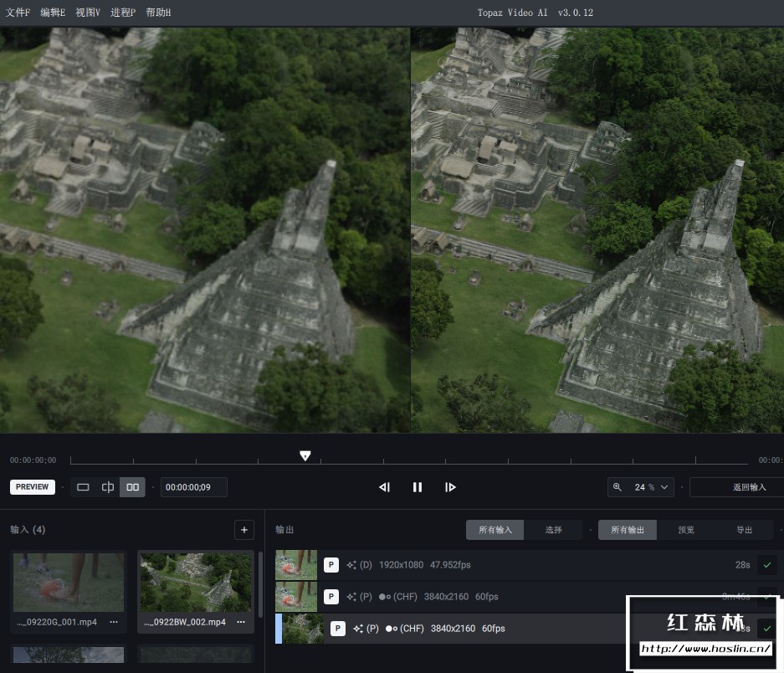Image resolution: width=784 pixels, height=673 pixels.
Task: Open the 进程P menu
Action: [123, 13]
